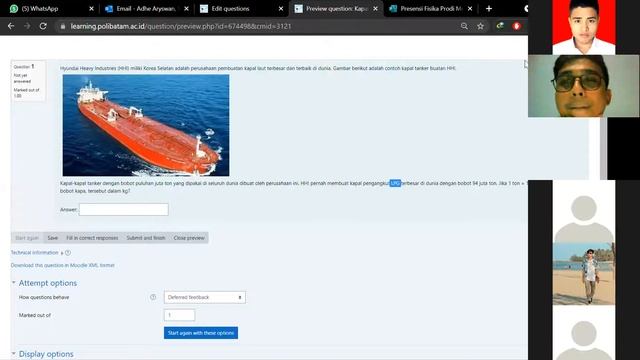This screenshot has width=640, height=360.
Task: Go back to the previous page
Action: [11, 26]
